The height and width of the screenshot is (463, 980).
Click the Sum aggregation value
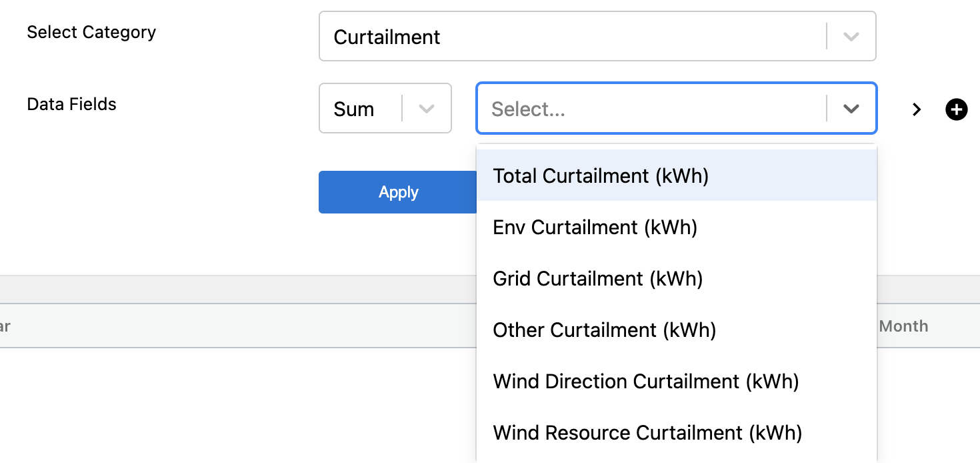[354, 109]
